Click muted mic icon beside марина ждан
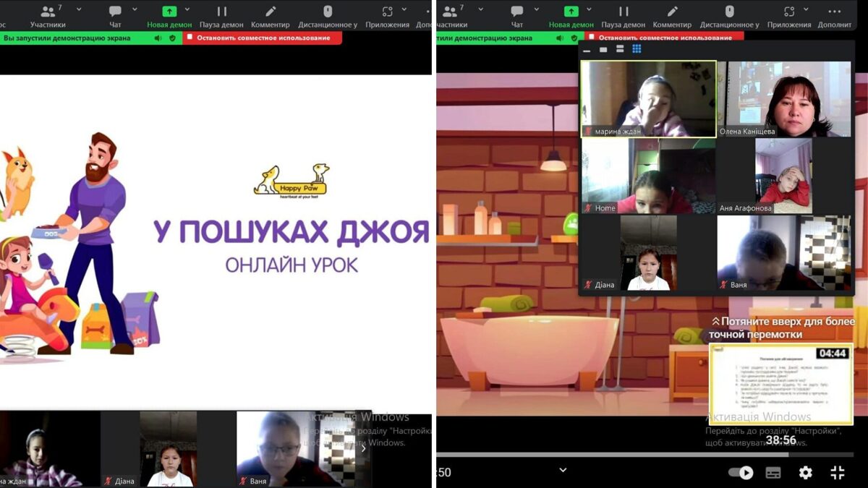 (x=589, y=132)
